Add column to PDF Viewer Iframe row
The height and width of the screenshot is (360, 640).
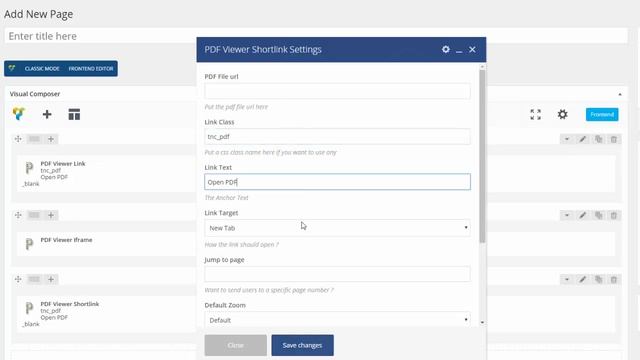[51, 215]
